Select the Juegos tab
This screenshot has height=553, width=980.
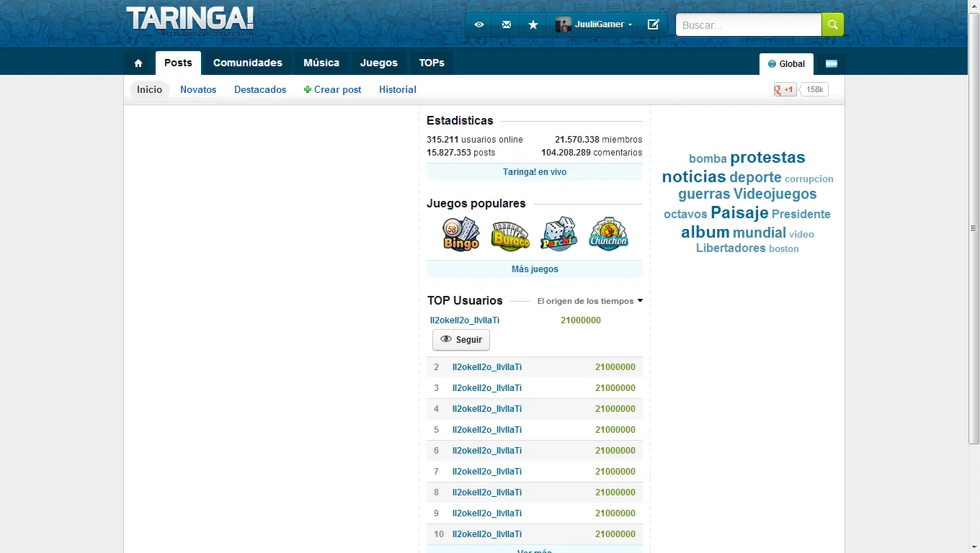click(379, 63)
